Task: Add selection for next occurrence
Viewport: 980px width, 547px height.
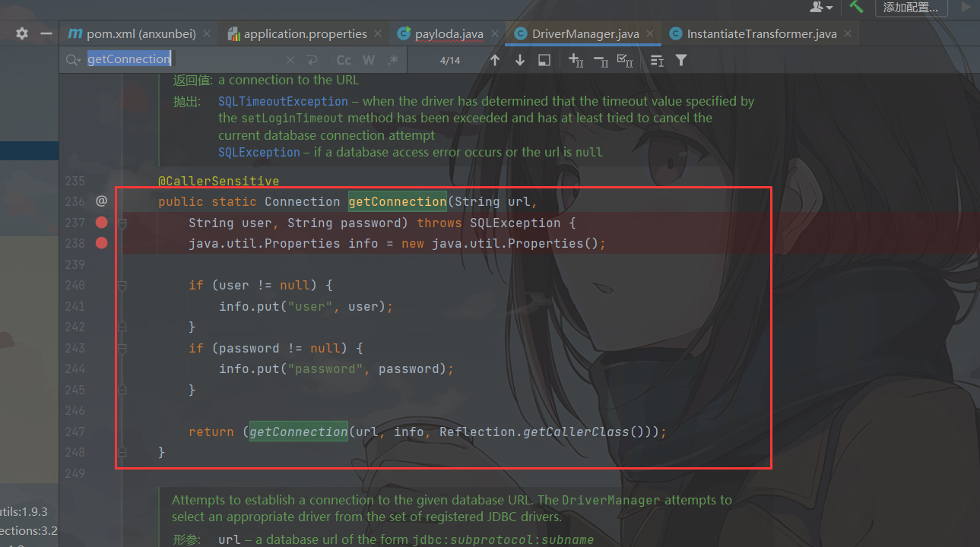Action: 576,60
